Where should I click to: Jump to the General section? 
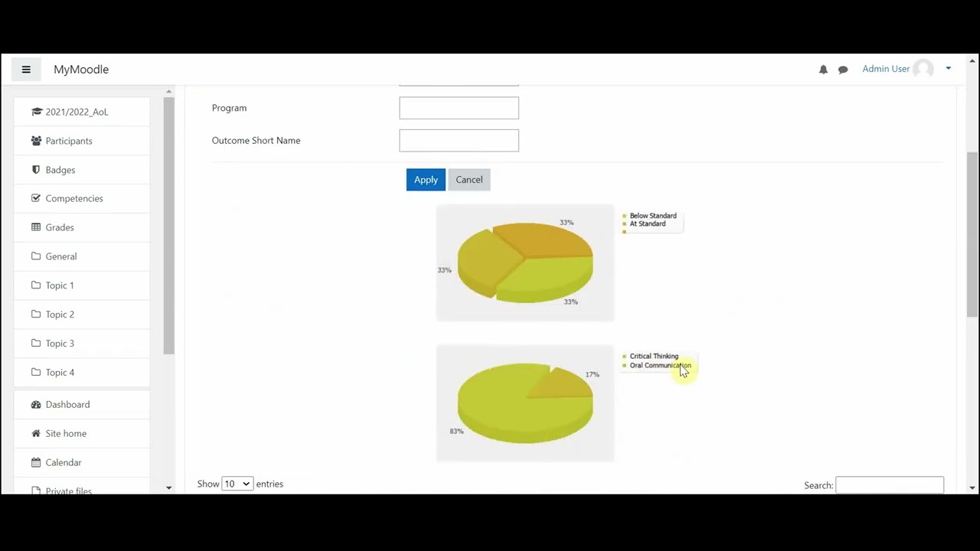pos(61,256)
